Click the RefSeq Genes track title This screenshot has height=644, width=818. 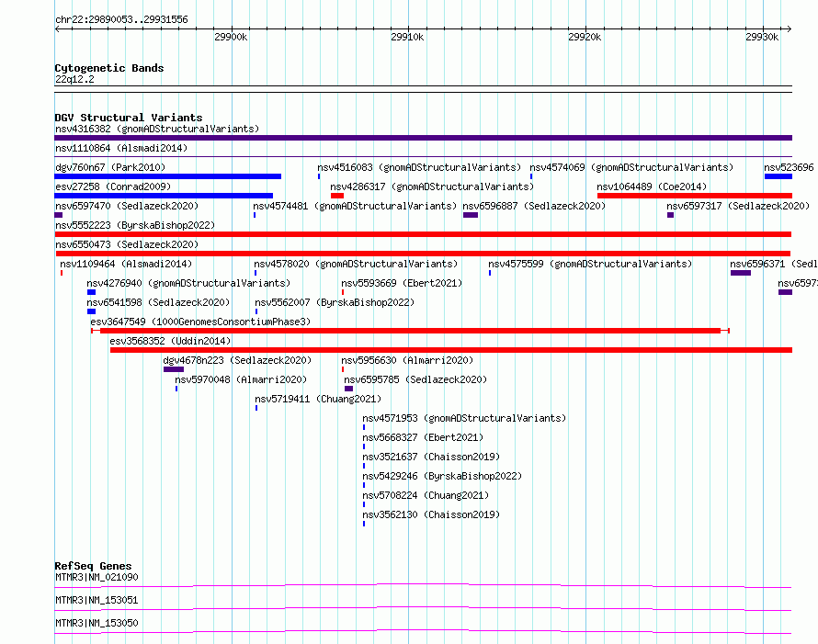(93, 566)
